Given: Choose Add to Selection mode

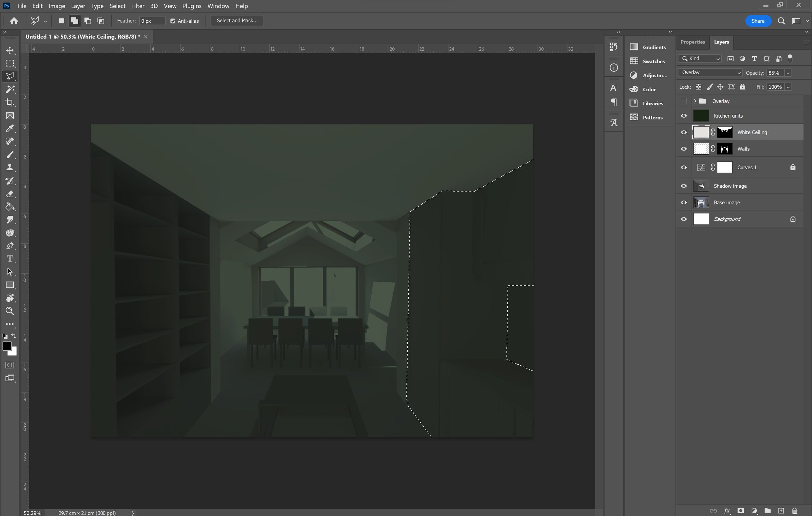Looking at the screenshot, I should [74, 21].
